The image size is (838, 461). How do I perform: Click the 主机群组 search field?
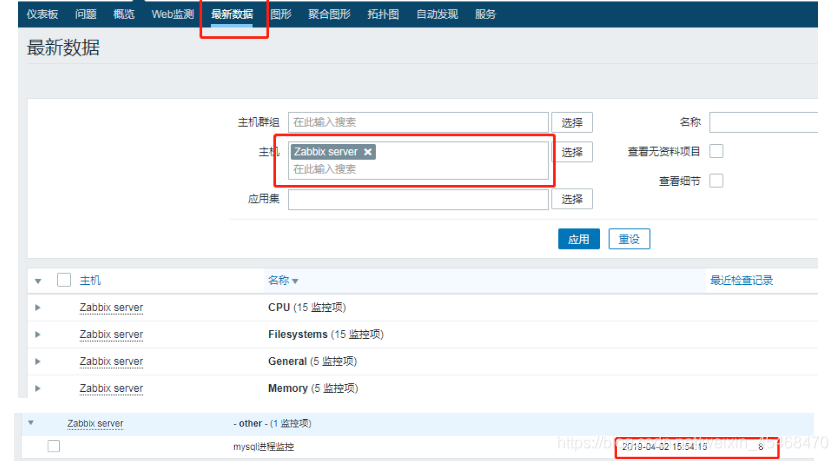click(x=418, y=122)
